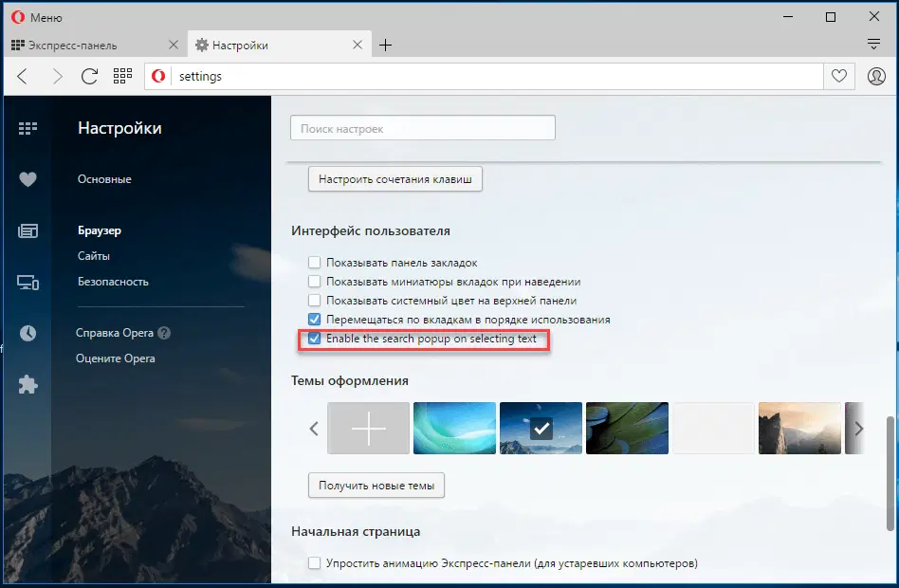
Task: Enable Показывать панель закладок checkbox
Action: [x=314, y=262]
